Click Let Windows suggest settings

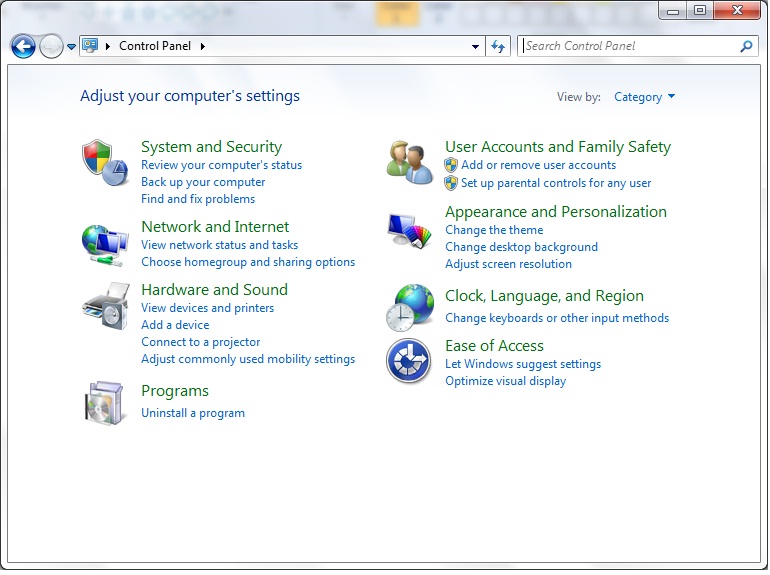tap(523, 364)
